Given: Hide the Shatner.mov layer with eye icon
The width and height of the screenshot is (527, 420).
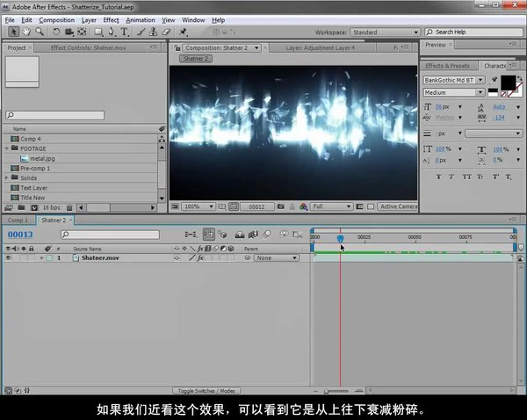Looking at the screenshot, I should (x=9, y=258).
